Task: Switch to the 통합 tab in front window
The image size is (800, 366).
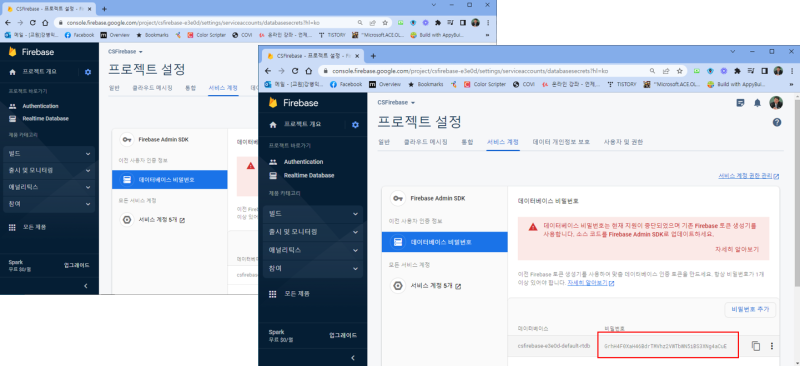Action: tap(467, 142)
